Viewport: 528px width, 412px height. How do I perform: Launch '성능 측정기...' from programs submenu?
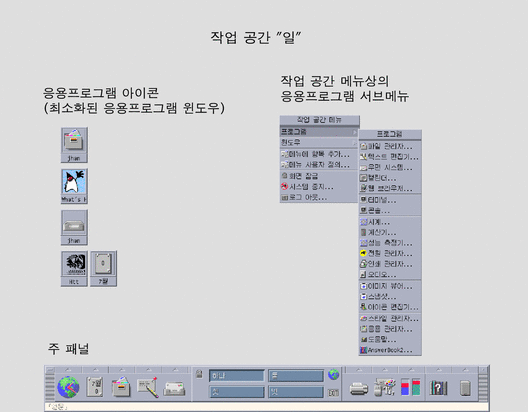point(390,243)
